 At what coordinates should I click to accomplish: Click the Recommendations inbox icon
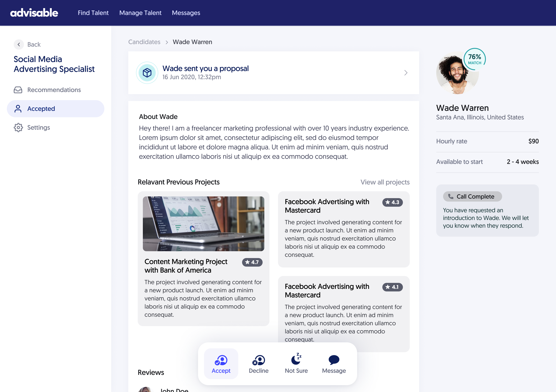pyautogui.click(x=18, y=90)
